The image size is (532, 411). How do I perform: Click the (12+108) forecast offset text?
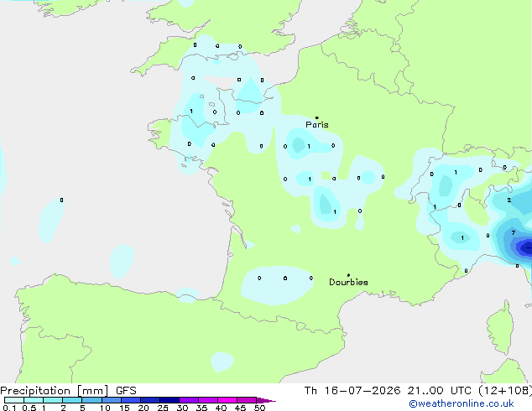pos(505,391)
